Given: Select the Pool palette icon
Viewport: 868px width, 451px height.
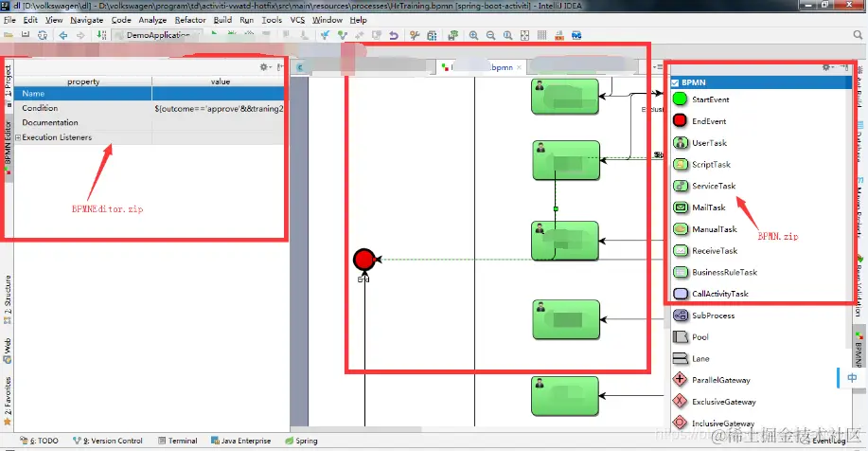Looking at the screenshot, I should 680,337.
